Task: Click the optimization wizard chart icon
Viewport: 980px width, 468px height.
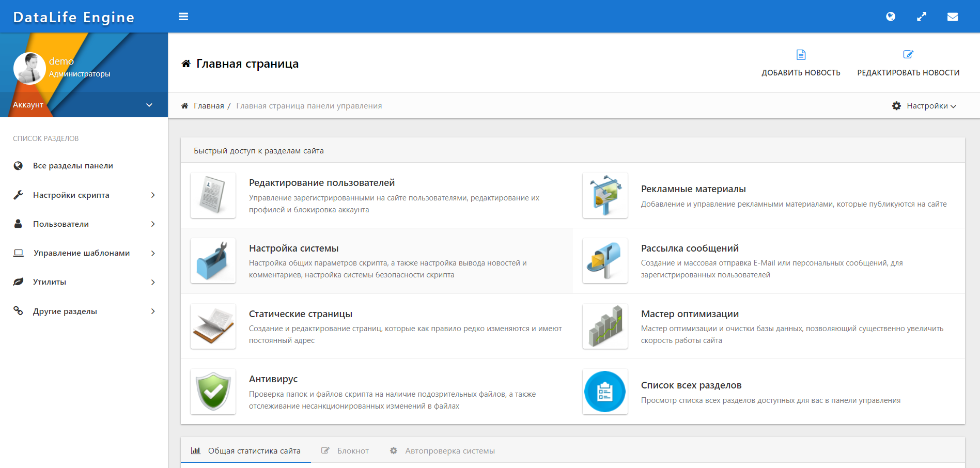Action: point(605,326)
